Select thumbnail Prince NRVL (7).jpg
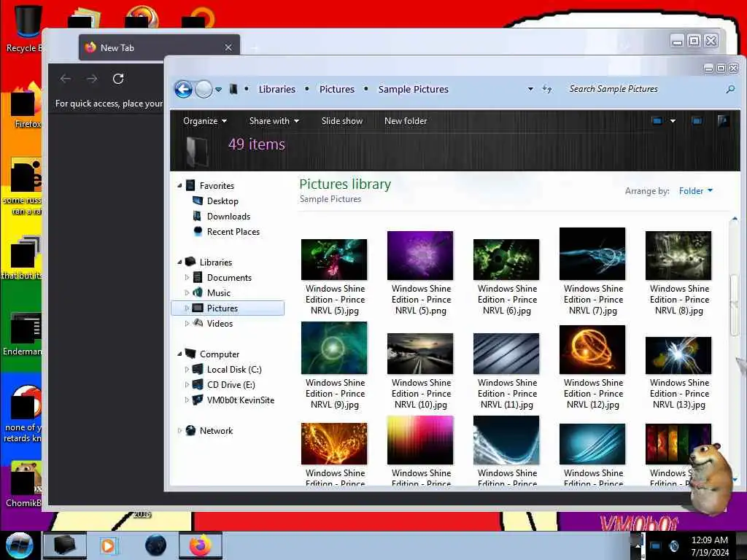 tap(592, 254)
